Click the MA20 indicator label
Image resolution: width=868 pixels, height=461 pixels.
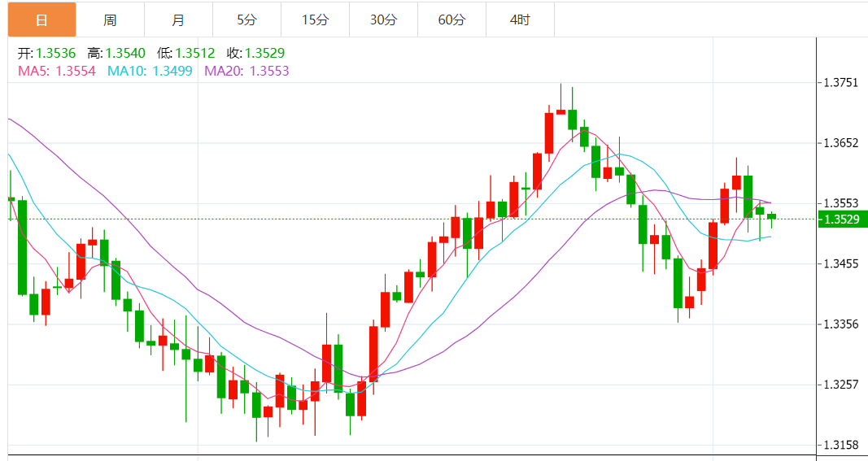pyautogui.click(x=246, y=71)
